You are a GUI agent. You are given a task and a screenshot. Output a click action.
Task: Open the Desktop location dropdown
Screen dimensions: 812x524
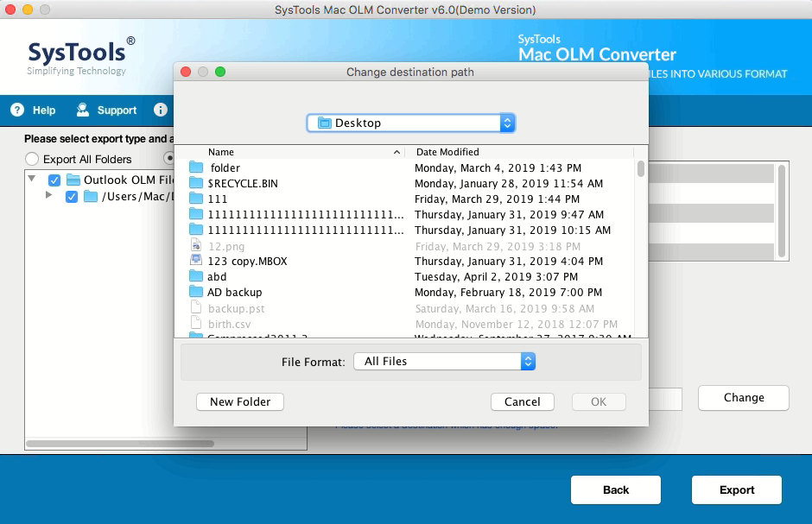[411, 123]
